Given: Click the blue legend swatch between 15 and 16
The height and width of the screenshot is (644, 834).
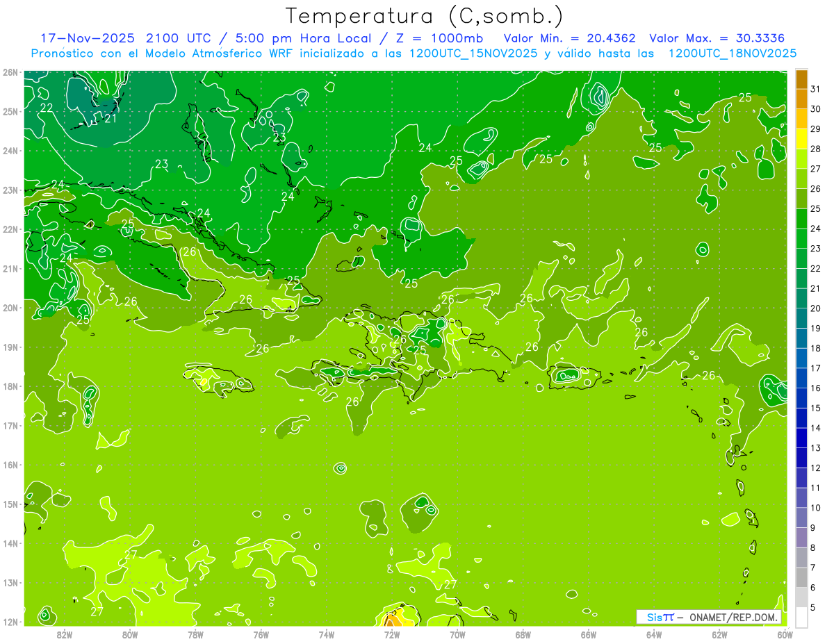Looking at the screenshot, I should [801, 399].
